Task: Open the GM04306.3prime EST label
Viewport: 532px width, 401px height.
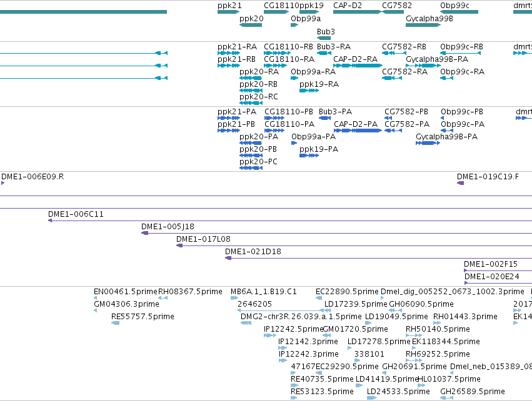Action: tap(126, 304)
